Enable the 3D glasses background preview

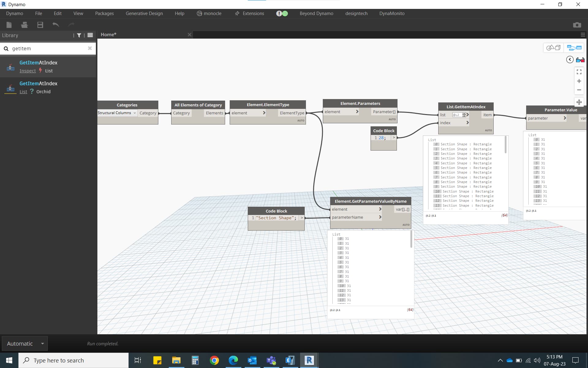(x=581, y=59)
